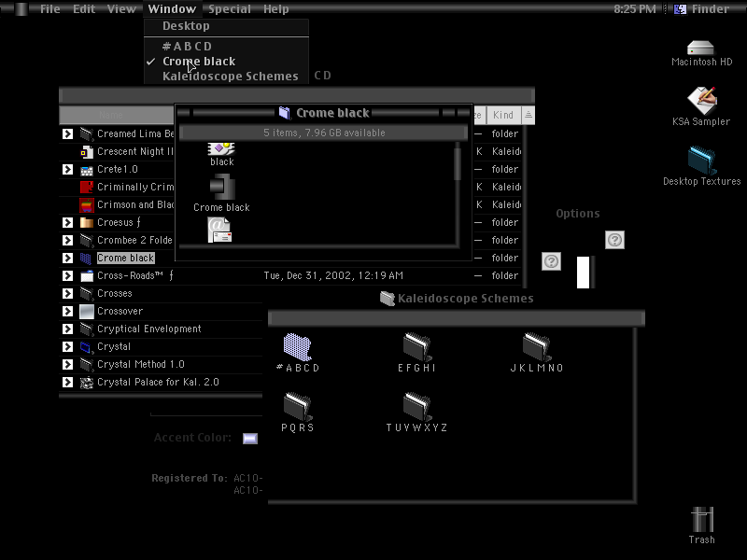Open the File menu
Viewport: 747px width, 560px height.
[50, 9]
